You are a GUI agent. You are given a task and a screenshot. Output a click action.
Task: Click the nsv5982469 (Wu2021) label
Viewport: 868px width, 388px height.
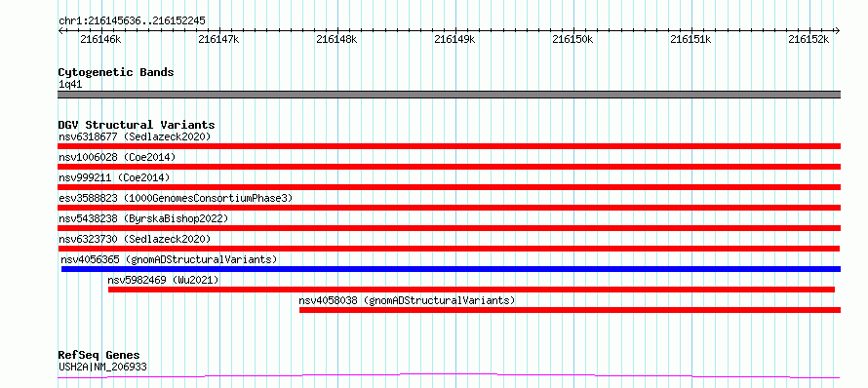tap(163, 280)
